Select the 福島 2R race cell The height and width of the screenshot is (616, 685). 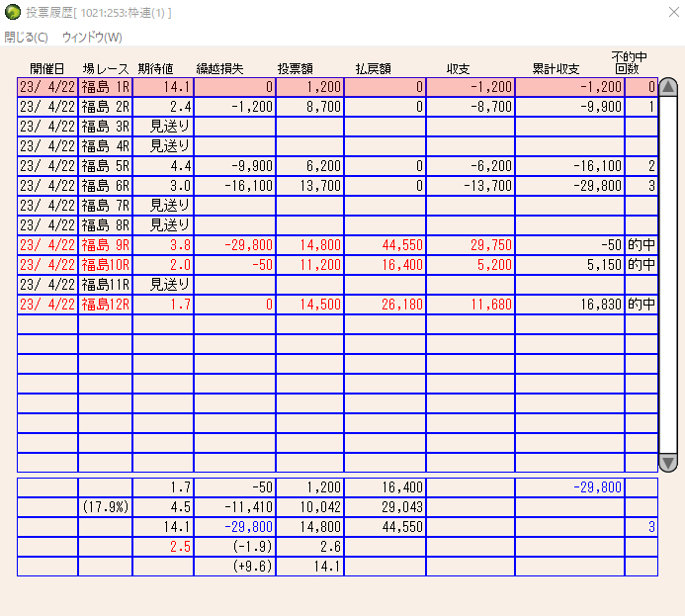coord(106,107)
